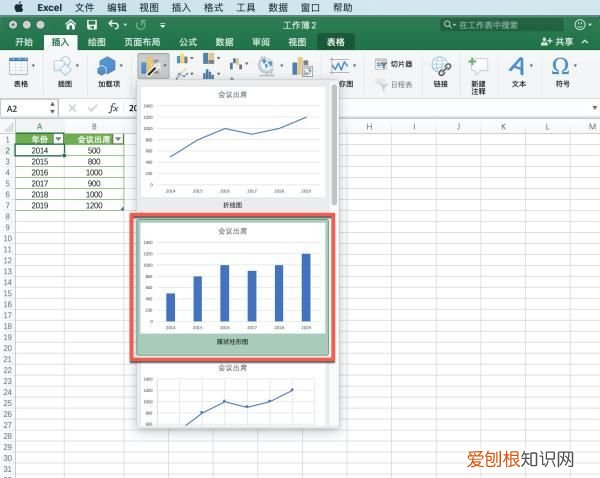Image resolution: width=600 pixels, height=478 pixels.
Task: Confirm entry with checkmark icon
Action: pyautogui.click(x=92, y=108)
